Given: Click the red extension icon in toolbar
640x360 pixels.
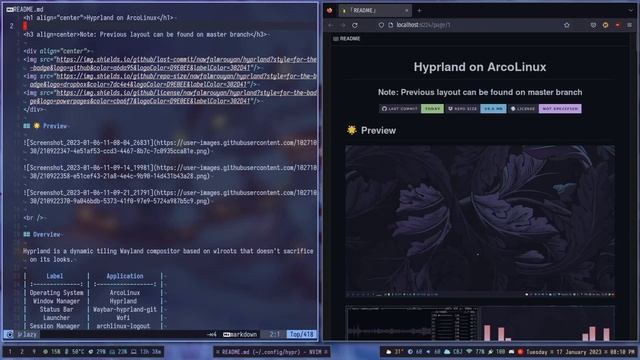Looking at the screenshot, I should point(618,25).
